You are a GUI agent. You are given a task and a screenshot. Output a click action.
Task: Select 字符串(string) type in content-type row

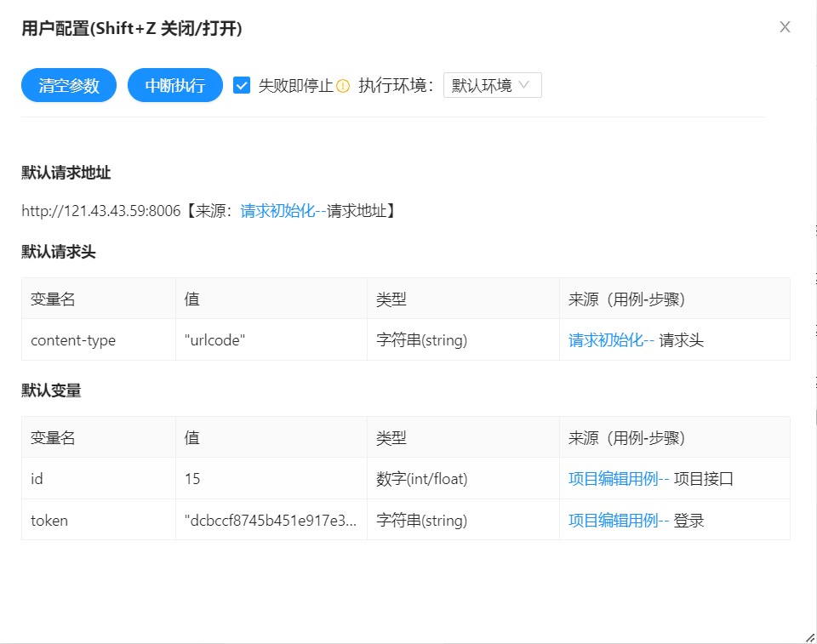click(x=463, y=339)
